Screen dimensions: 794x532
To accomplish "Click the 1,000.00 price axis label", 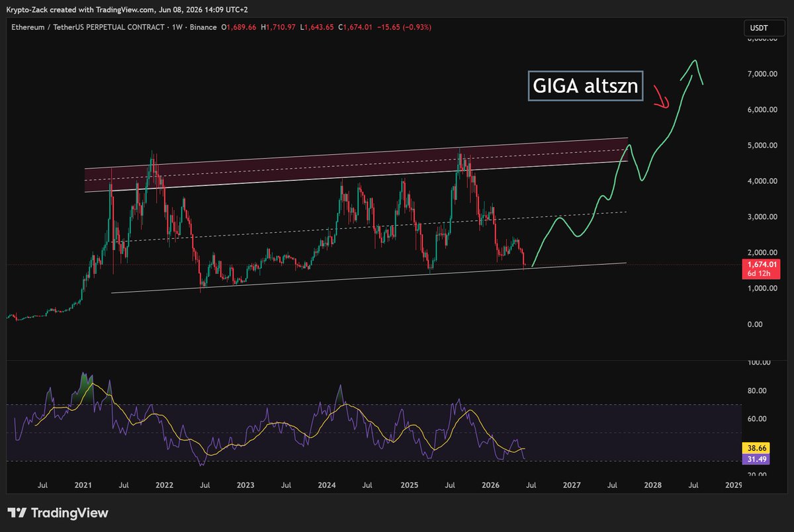I will [762, 288].
